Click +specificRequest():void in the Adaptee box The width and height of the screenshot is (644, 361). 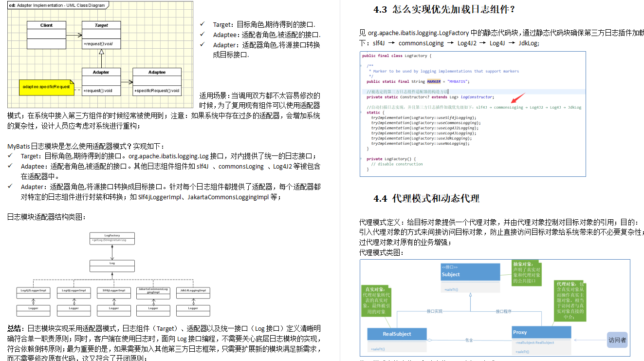tap(157, 91)
